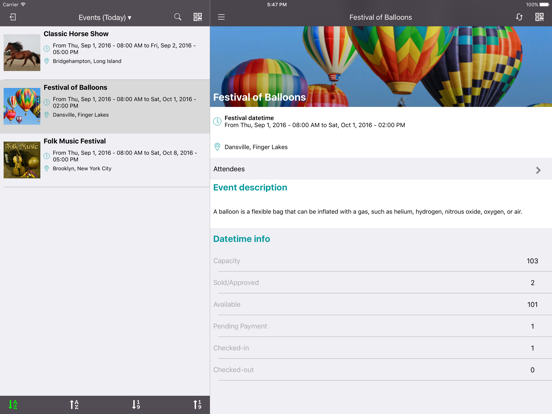This screenshot has height=414, width=552.
Task: Tap QR code icon in detail header
Action: coord(539,17)
